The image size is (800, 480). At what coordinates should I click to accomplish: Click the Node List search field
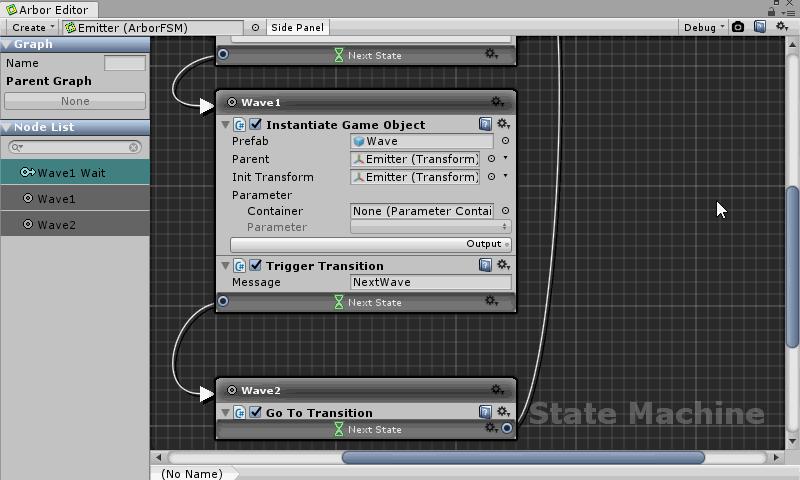tap(75, 147)
